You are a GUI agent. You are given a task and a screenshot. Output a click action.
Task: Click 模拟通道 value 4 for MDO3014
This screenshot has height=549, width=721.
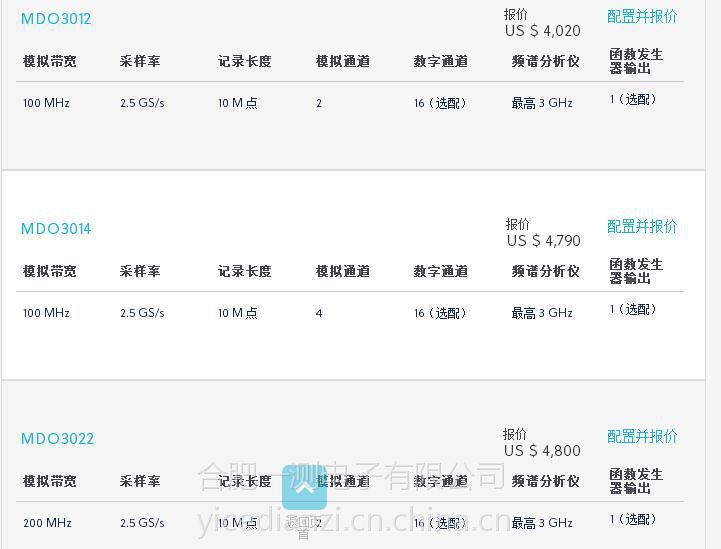319,313
